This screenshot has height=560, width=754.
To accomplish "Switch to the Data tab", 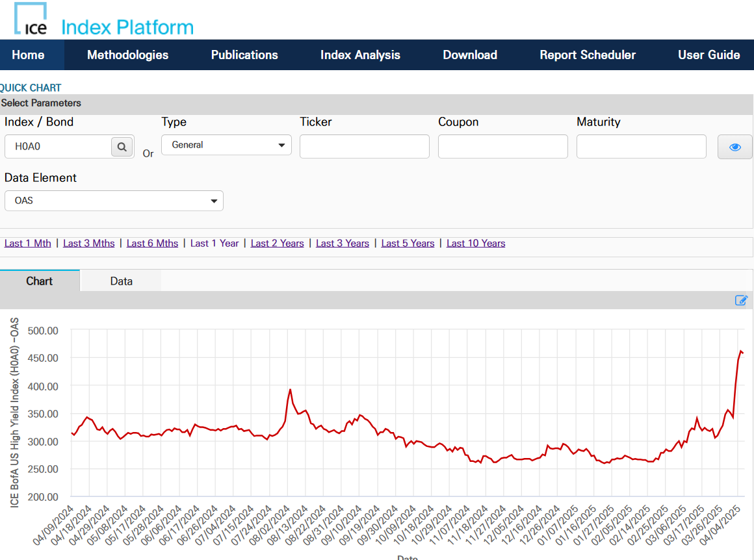I will (121, 281).
